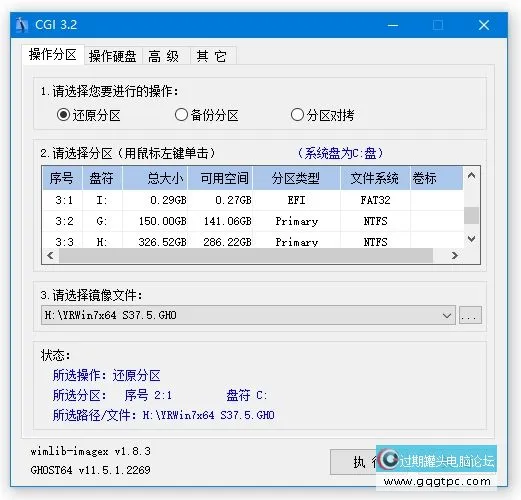Click drive letter H: cell
This screenshot has height=500, width=521.
pos(102,241)
